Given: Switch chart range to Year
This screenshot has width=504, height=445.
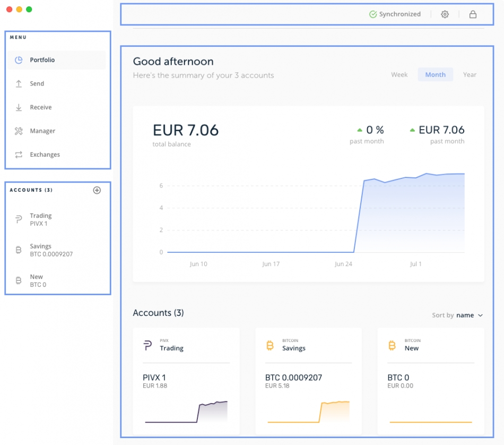Looking at the screenshot, I should point(470,75).
